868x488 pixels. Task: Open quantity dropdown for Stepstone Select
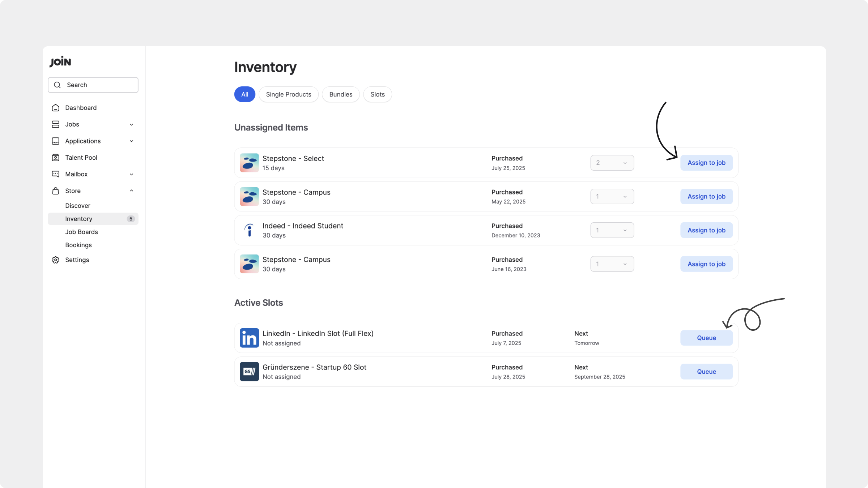pyautogui.click(x=612, y=163)
